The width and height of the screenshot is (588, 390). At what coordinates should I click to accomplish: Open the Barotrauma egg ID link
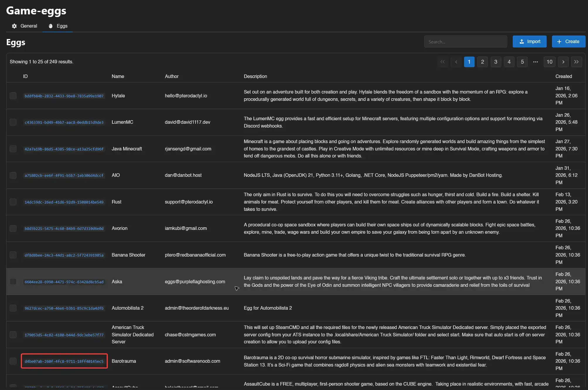64,362
